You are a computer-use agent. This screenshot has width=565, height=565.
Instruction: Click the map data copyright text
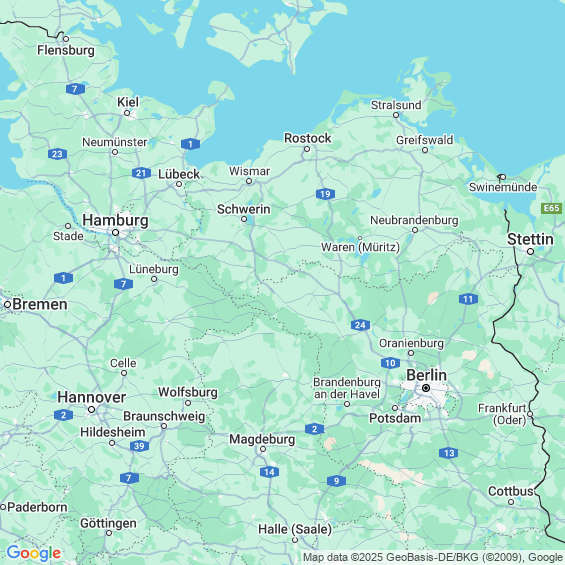[x=433, y=557]
